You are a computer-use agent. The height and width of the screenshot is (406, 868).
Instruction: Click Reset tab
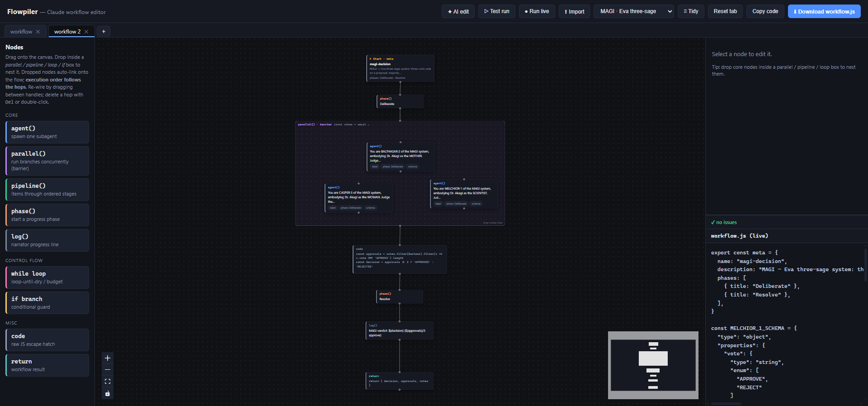[725, 11]
